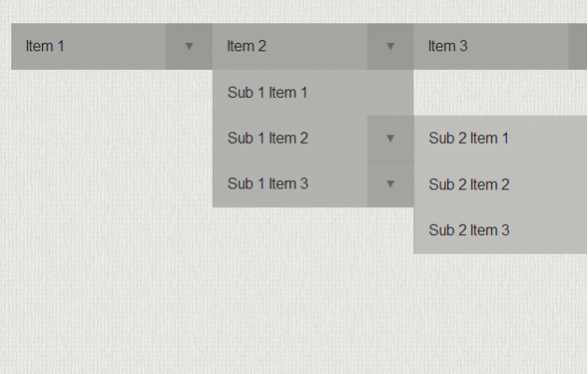Click the arrow icon on Sub 1 Item 2
Image resolution: width=588 pixels, height=374 pixels.
(x=390, y=138)
